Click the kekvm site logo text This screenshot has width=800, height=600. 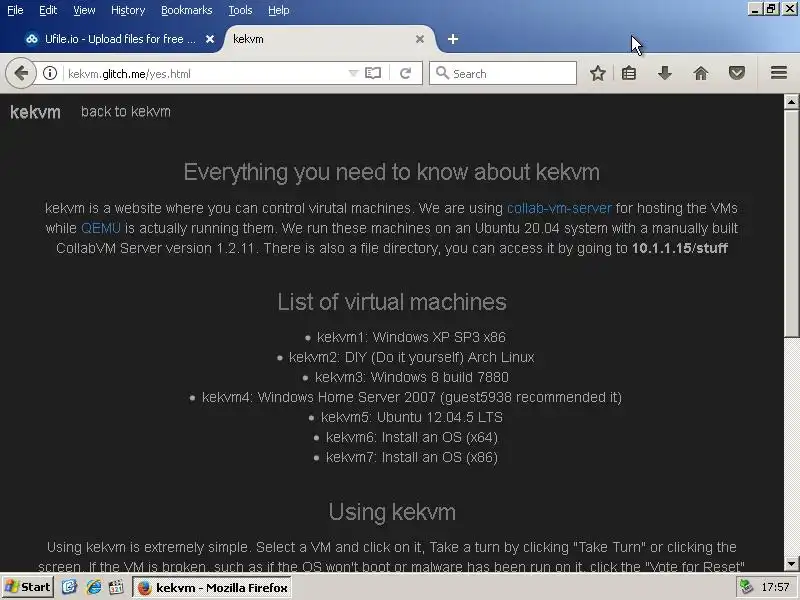point(35,112)
